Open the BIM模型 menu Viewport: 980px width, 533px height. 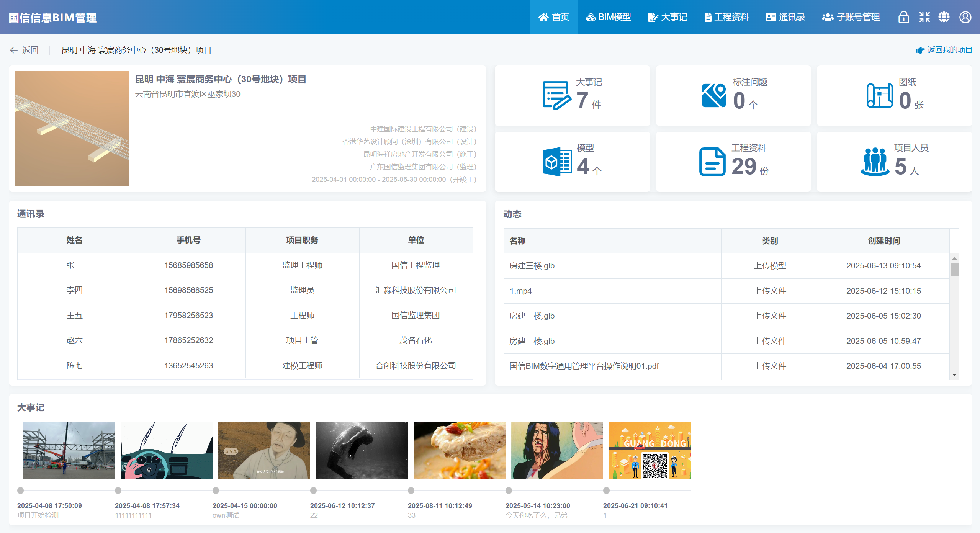pyautogui.click(x=609, y=17)
